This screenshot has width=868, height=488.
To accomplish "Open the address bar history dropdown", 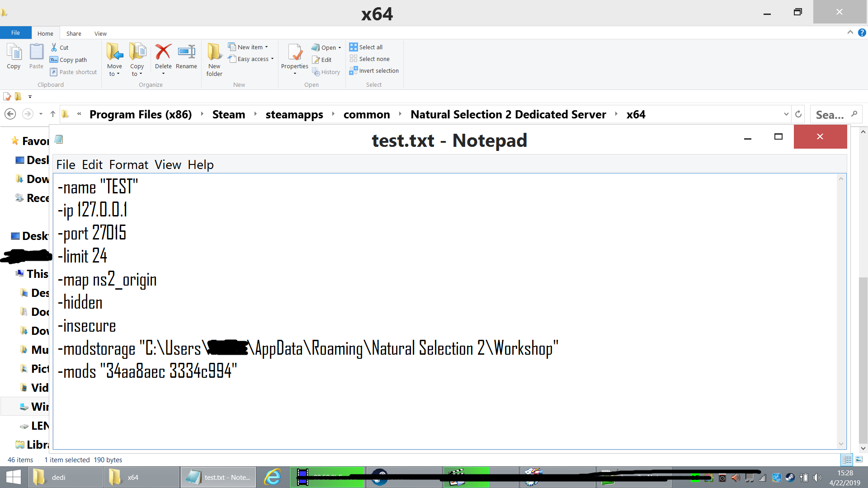I will [786, 114].
